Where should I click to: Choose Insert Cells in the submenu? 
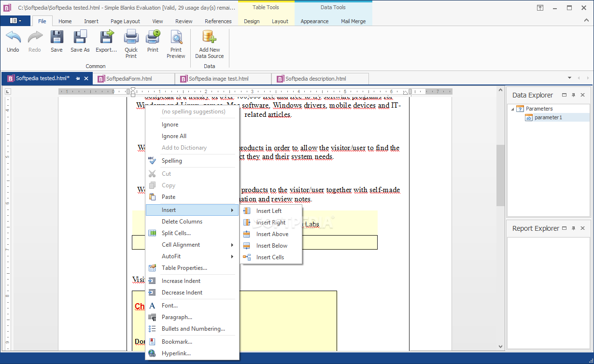click(271, 257)
